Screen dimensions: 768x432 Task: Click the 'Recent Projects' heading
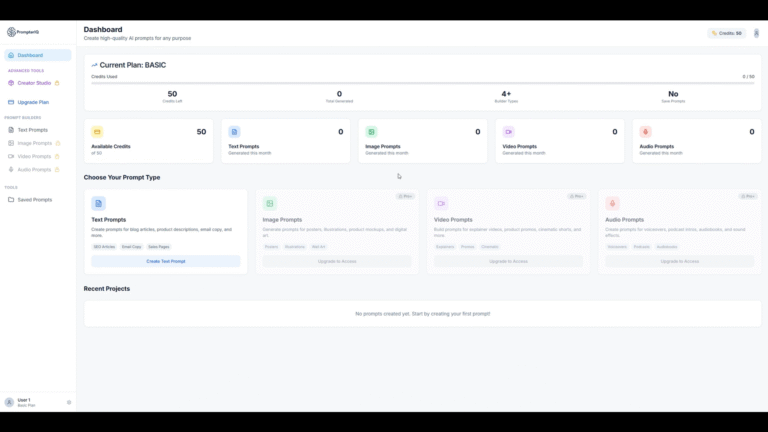tap(107, 288)
